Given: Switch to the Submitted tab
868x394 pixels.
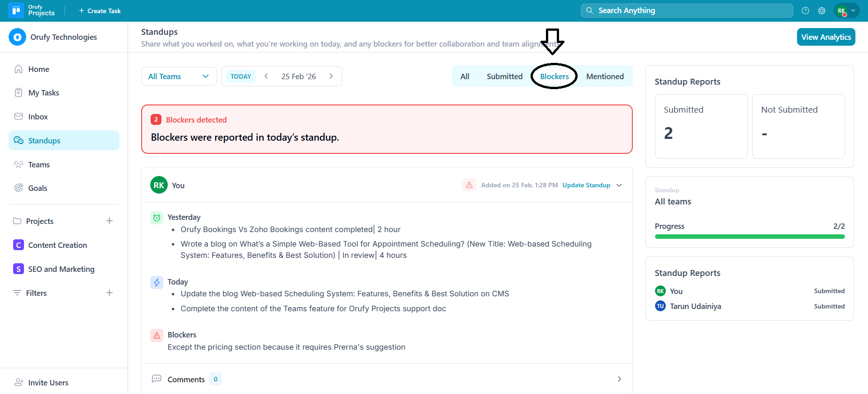Looking at the screenshot, I should [x=504, y=76].
